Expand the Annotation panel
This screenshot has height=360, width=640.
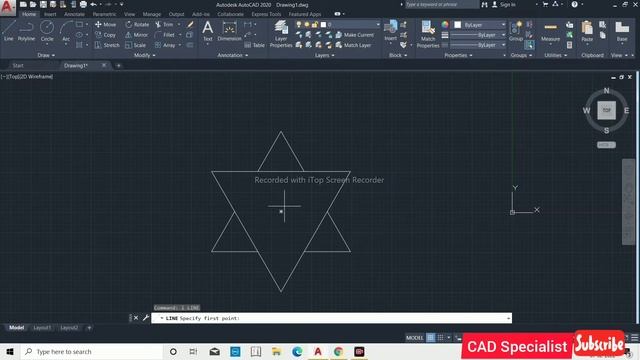coord(233,55)
